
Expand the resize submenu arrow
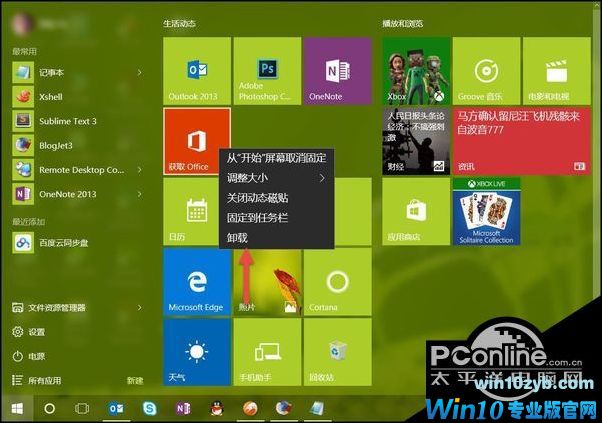[x=322, y=178]
